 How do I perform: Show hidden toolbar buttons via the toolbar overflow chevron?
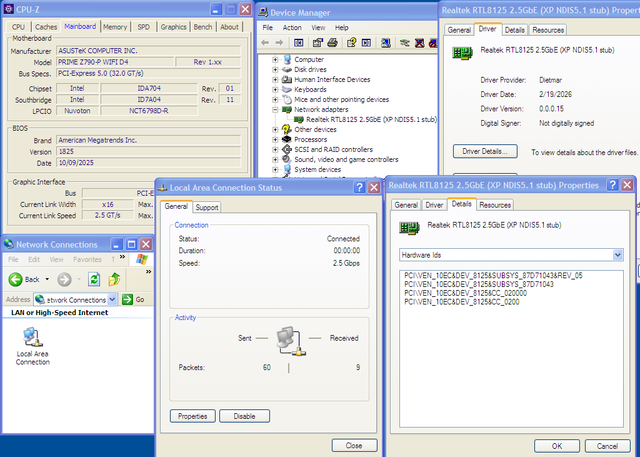coord(149,271)
